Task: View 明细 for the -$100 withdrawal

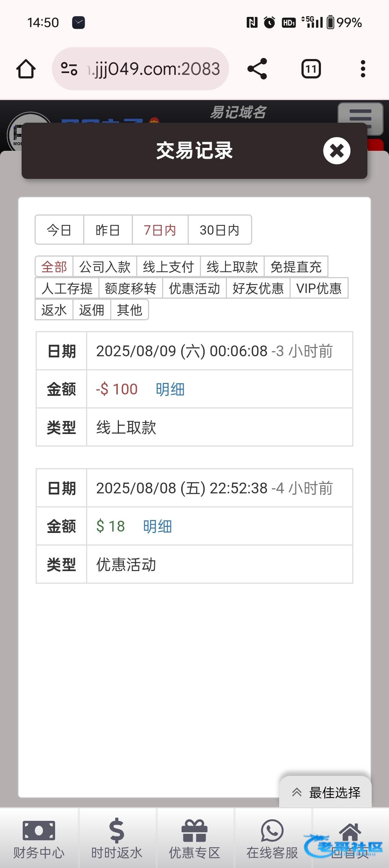Action: (170, 389)
